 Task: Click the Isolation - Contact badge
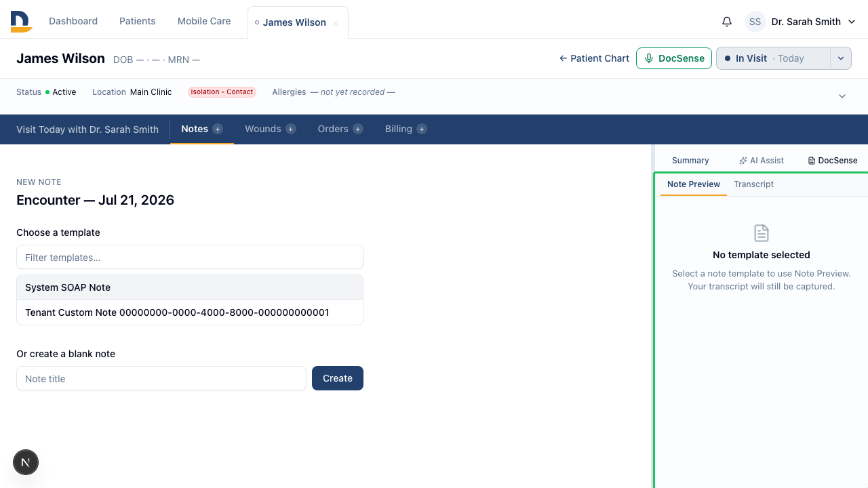pyautogui.click(x=222, y=92)
